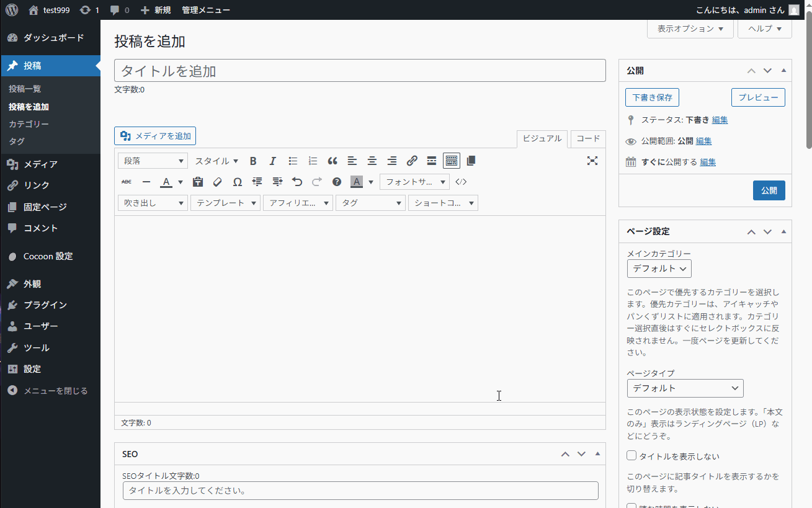Click into the post title field
Viewport: 812px width, 508px height.
360,71
